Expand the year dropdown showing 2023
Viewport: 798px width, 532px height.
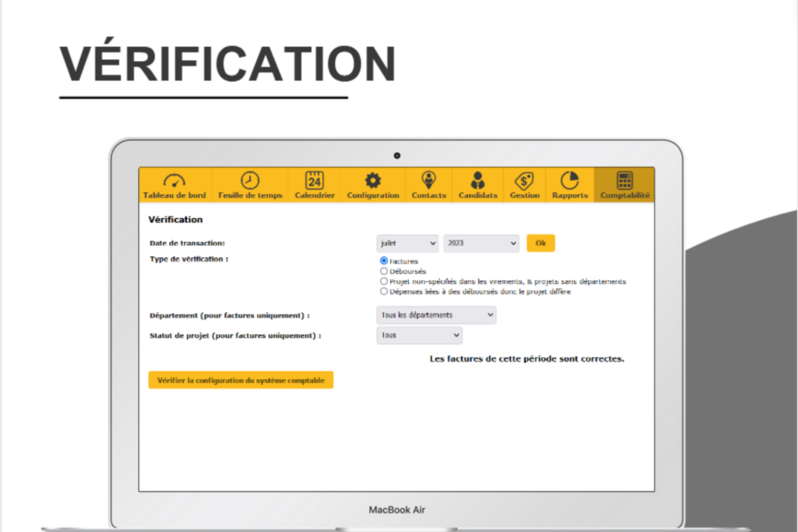click(481, 243)
